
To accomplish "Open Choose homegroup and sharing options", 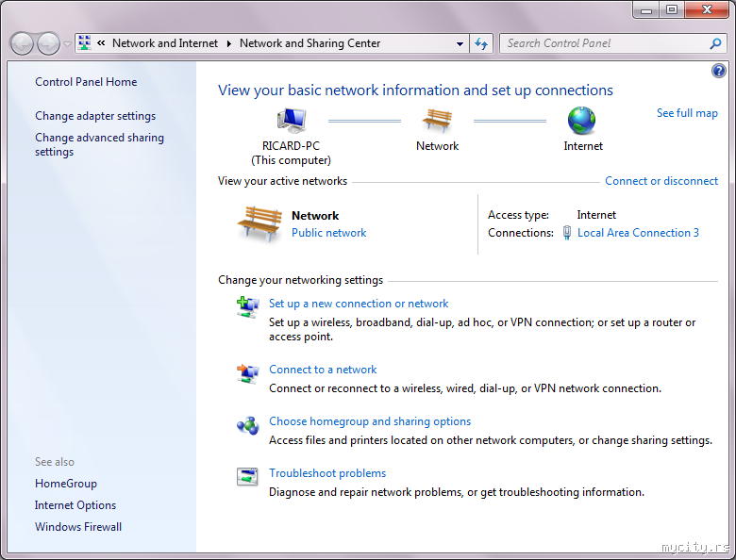I will pyautogui.click(x=370, y=421).
